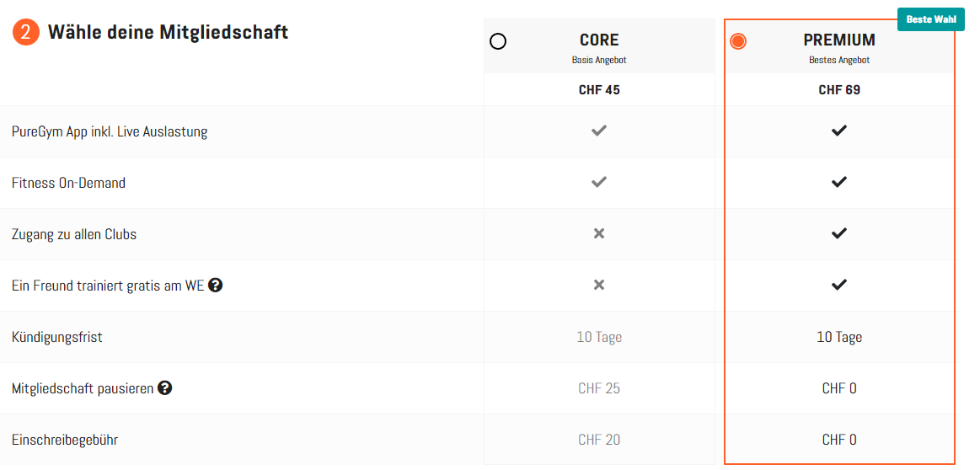The height and width of the screenshot is (470, 980).
Task: Click the CHF 69 price
Action: pos(839,90)
